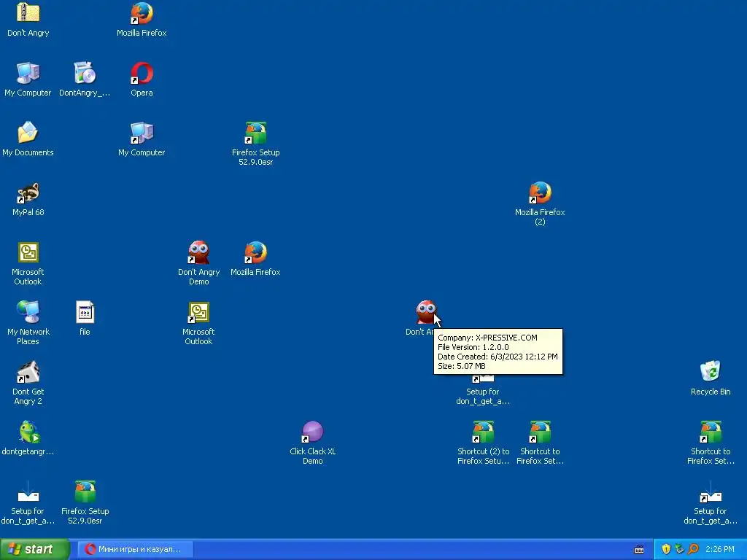
Task: Select the Don't Angry icon under the mouse pointer
Action: coord(426,312)
